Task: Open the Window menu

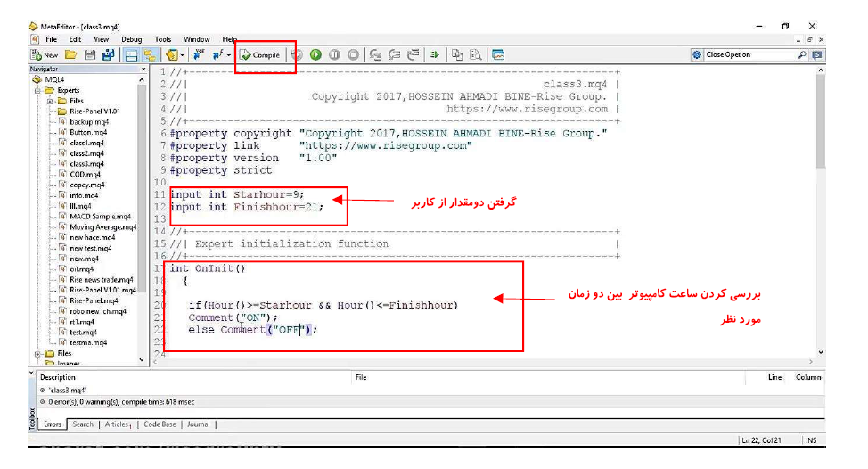Action: tap(197, 39)
